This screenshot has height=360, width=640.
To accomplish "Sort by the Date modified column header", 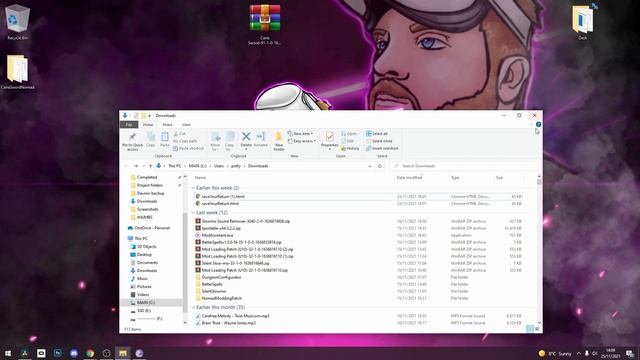I will (x=409, y=178).
